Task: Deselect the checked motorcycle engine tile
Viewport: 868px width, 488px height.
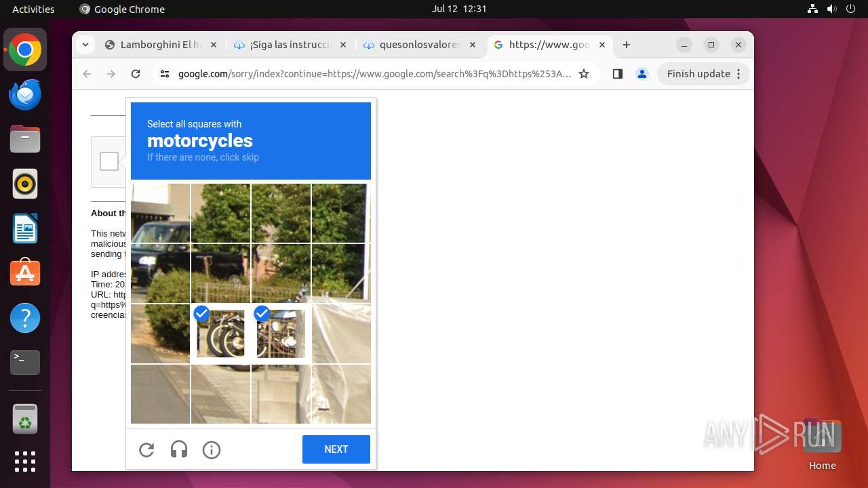Action: (281, 333)
